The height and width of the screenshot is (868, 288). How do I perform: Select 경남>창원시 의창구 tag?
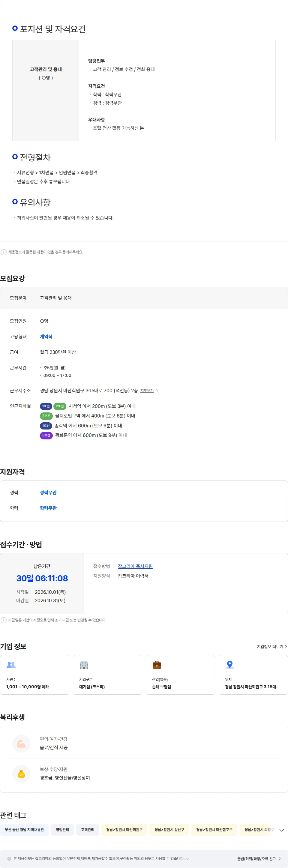[x=258, y=830]
